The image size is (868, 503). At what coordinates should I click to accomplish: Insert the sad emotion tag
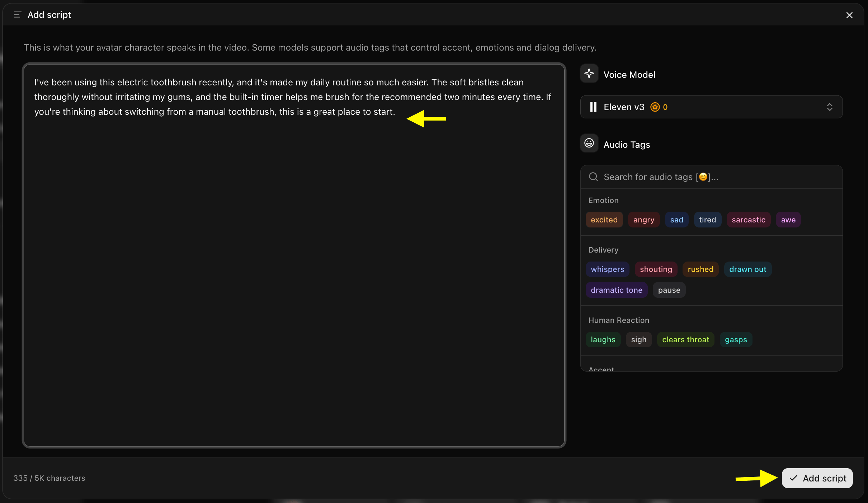(676, 220)
